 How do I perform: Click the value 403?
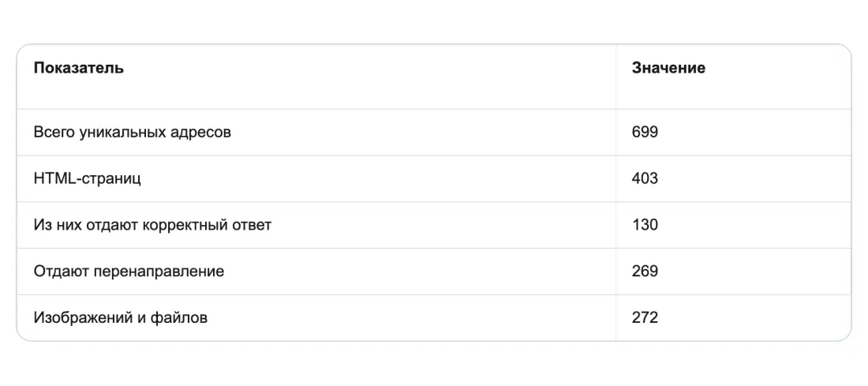click(x=645, y=179)
